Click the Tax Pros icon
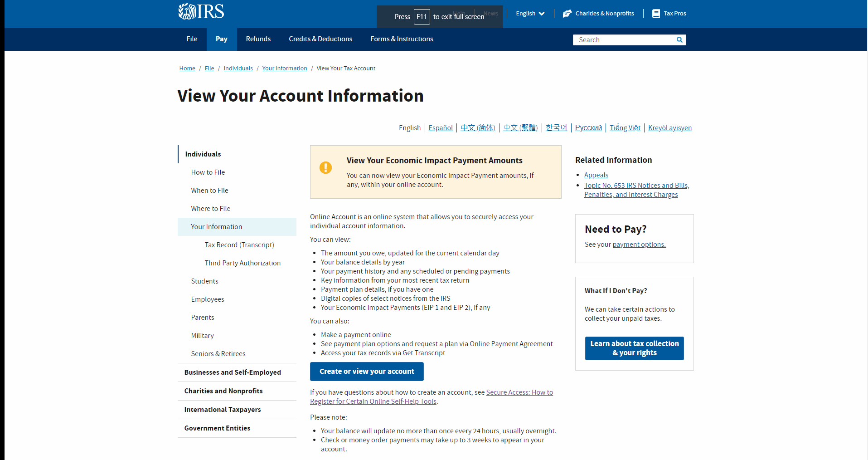The width and height of the screenshot is (868, 460). click(655, 13)
